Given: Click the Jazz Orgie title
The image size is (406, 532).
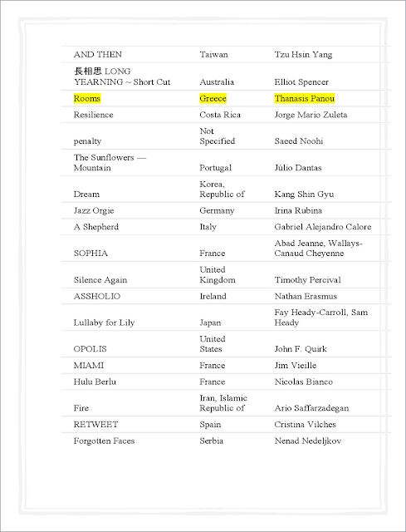Looking at the screenshot, I should point(94,210).
